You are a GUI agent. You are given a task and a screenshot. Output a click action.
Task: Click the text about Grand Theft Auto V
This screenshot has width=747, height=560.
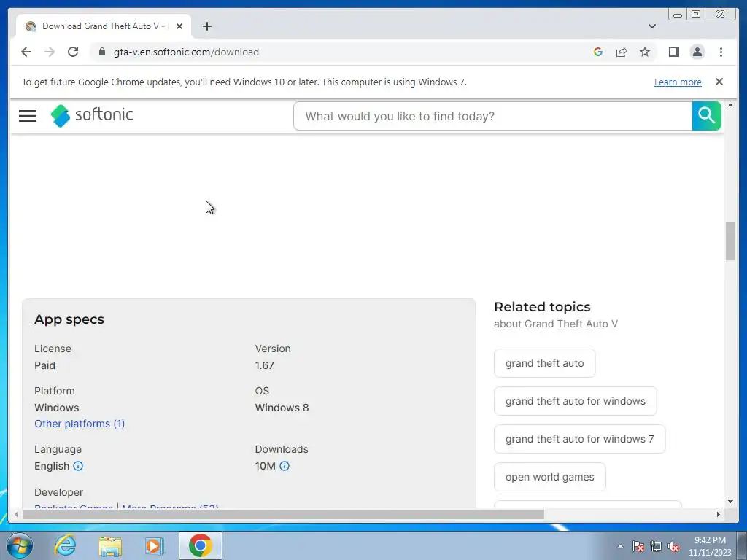[x=555, y=324]
